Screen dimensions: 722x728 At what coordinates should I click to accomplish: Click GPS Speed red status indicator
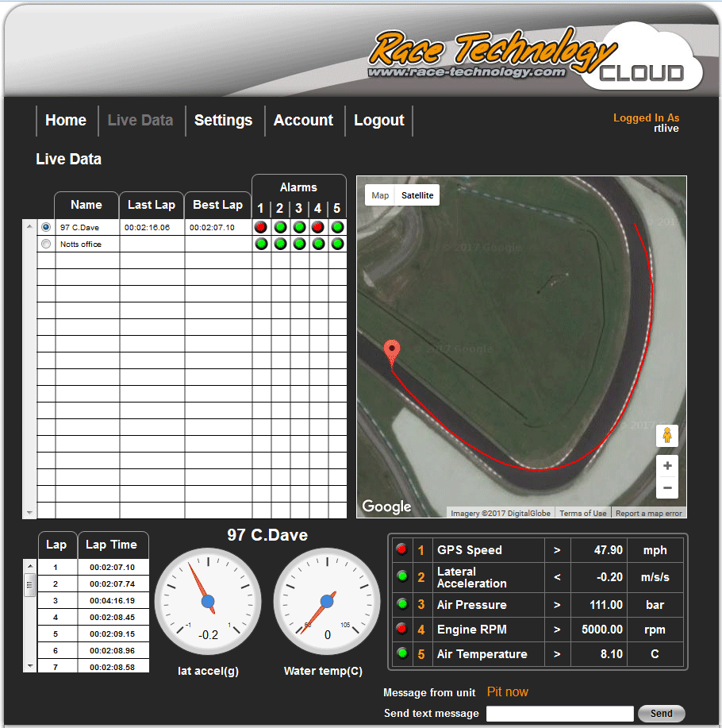coord(401,549)
